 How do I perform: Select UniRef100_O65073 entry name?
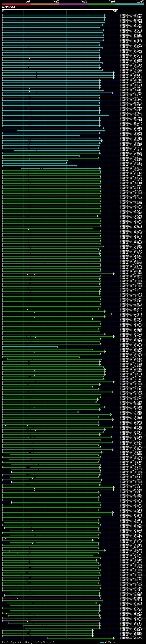131,168
